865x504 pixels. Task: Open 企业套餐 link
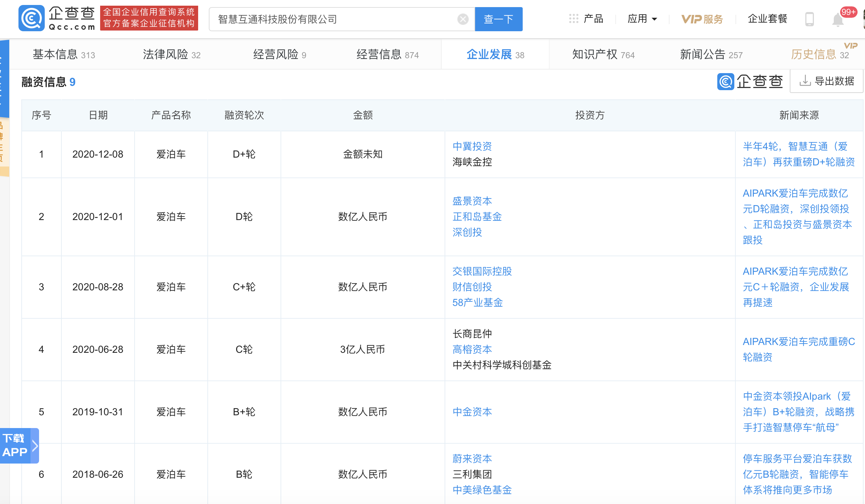pyautogui.click(x=767, y=19)
